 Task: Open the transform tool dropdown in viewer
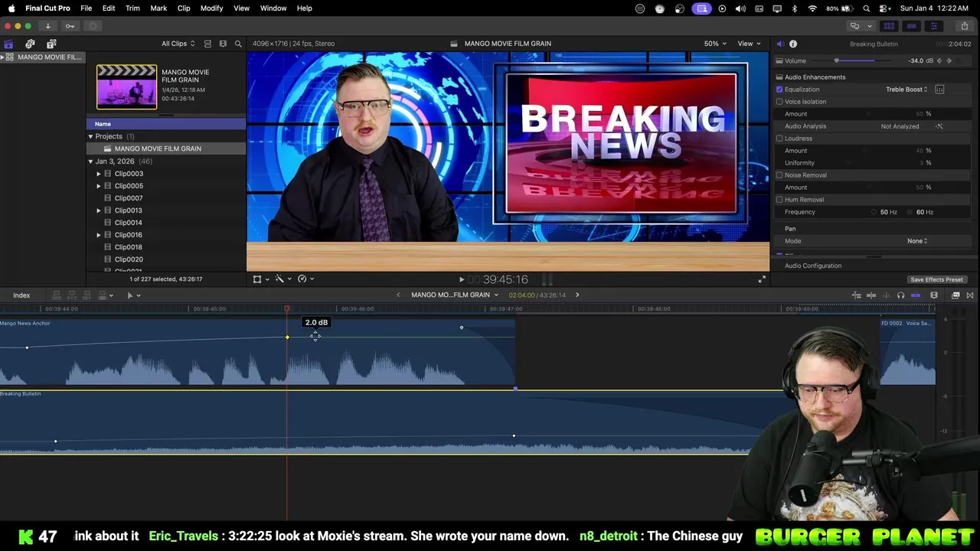click(261, 279)
